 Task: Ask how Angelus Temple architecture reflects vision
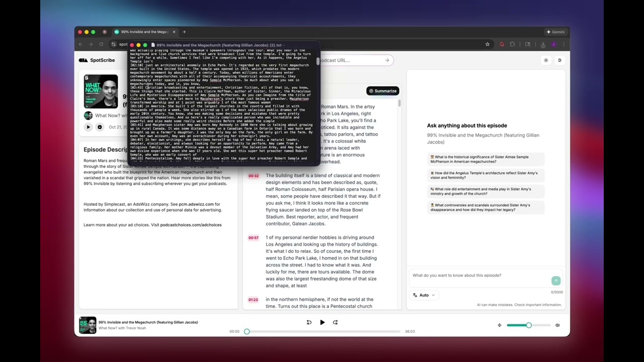tap(486, 175)
